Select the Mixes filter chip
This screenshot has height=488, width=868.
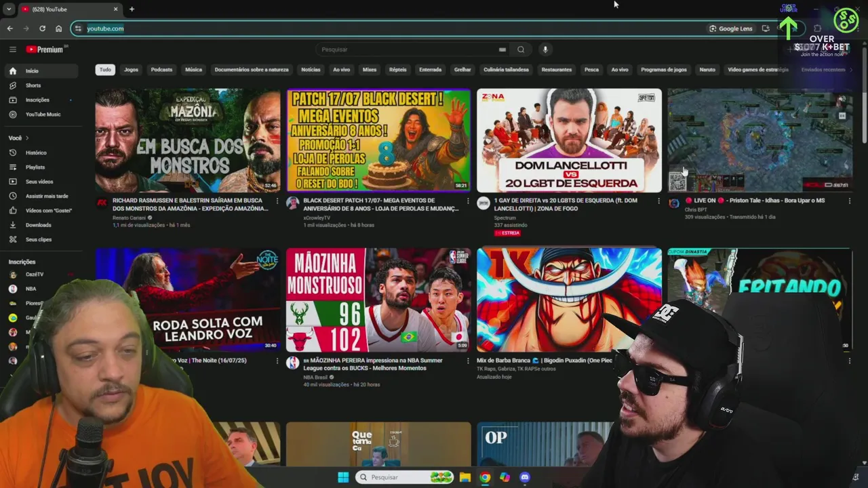click(370, 69)
